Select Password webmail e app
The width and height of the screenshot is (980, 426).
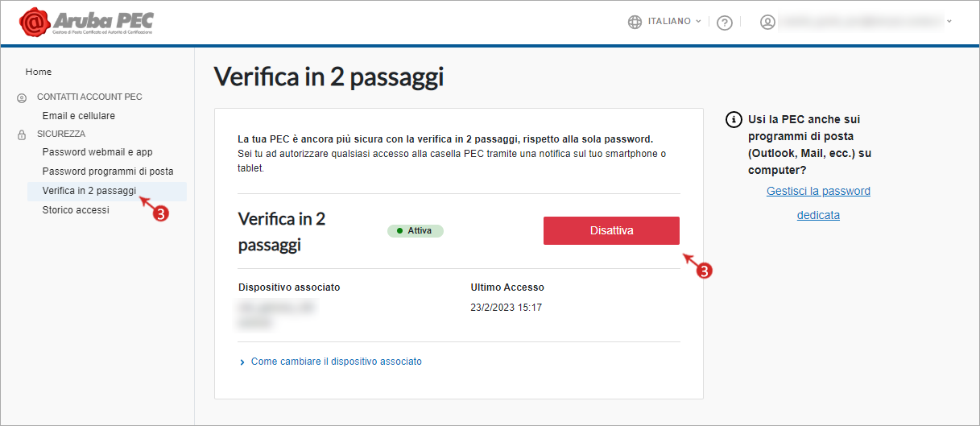tap(97, 152)
